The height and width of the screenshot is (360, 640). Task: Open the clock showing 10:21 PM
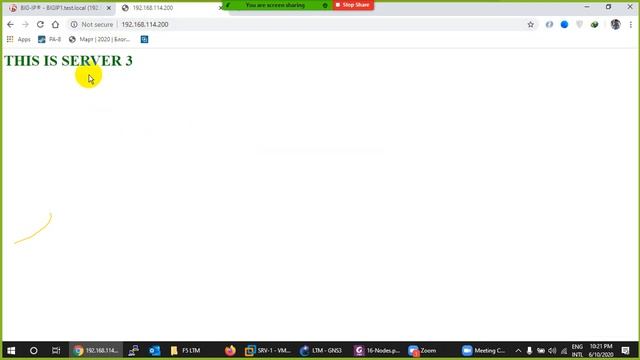tap(601, 350)
